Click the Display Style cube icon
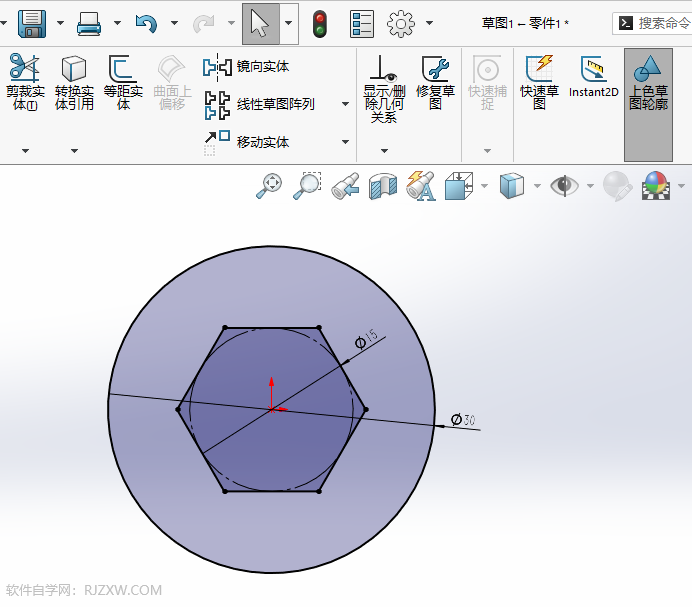The image size is (692, 607). coord(512,186)
